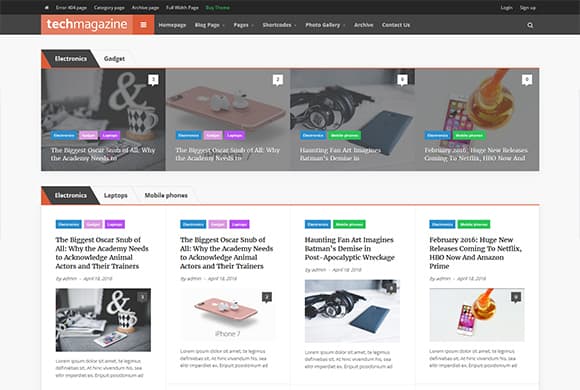Image resolution: width=580 pixels, height=390 pixels.
Task: Click comment bubble on headphones slider card
Action: click(x=402, y=80)
